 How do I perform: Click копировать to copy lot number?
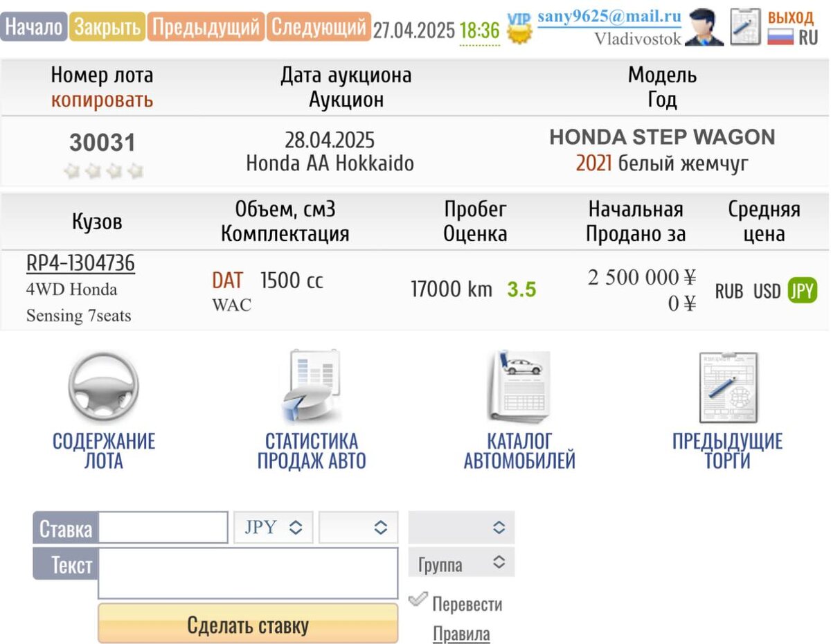point(102,100)
